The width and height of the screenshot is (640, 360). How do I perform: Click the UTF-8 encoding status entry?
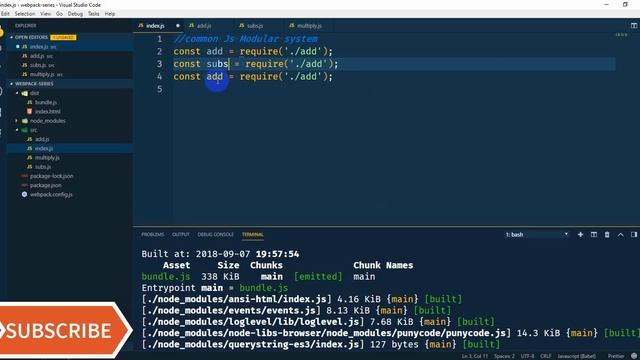(527, 356)
